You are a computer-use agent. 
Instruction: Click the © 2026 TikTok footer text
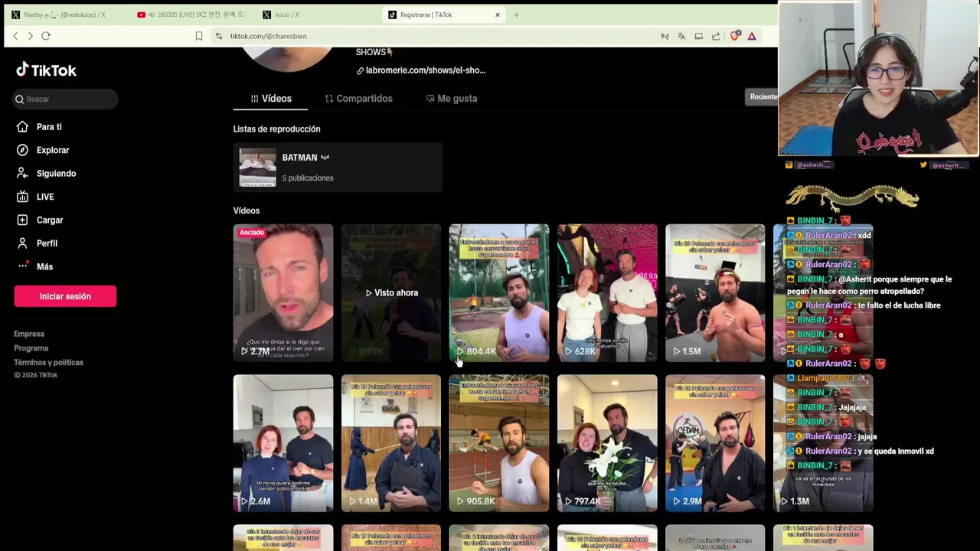pos(36,375)
